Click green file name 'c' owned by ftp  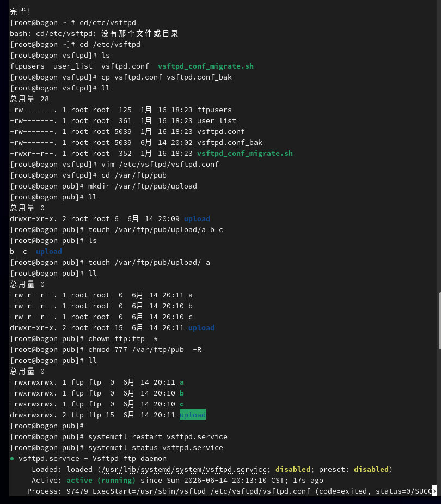(182, 404)
